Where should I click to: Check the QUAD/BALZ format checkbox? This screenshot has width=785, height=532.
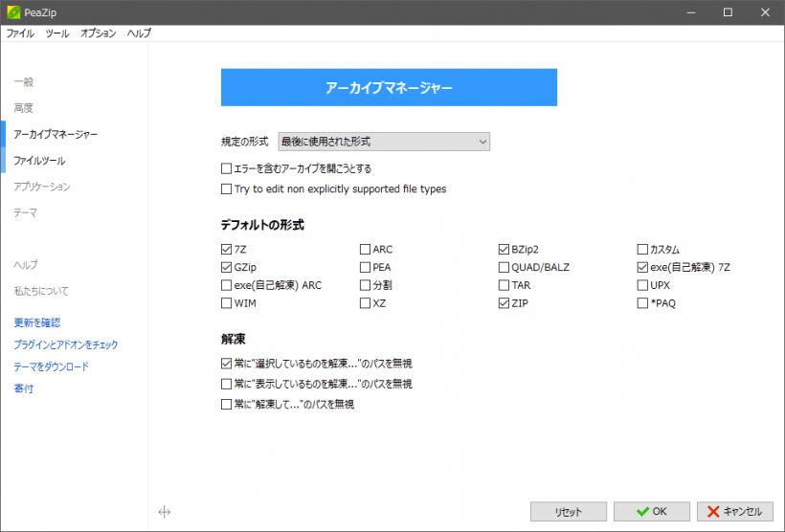pos(504,267)
